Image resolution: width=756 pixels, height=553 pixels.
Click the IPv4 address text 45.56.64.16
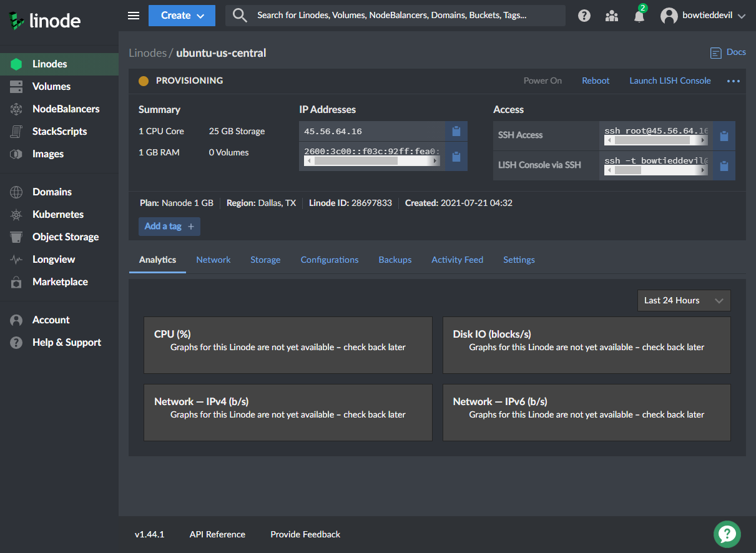click(x=333, y=131)
